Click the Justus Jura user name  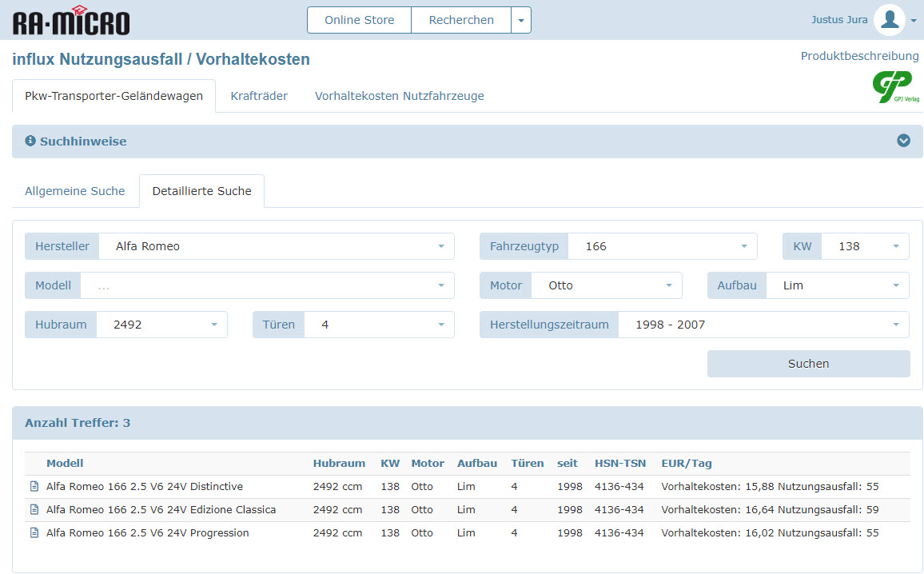tap(839, 19)
